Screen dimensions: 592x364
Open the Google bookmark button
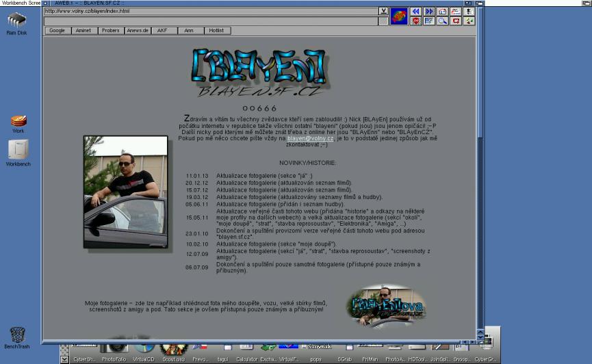57,31
